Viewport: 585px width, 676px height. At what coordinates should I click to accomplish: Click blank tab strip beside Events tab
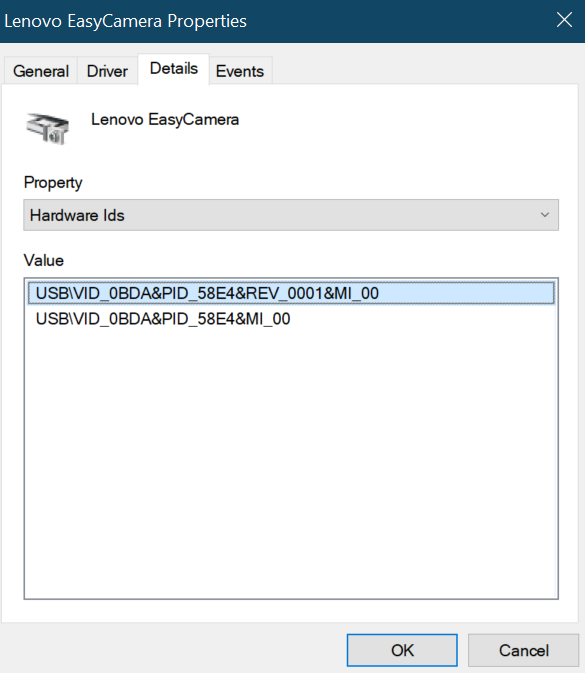pos(425,70)
